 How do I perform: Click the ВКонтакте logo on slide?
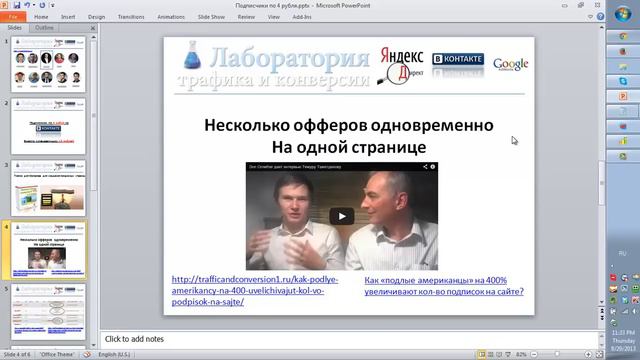[x=458, y=59]
